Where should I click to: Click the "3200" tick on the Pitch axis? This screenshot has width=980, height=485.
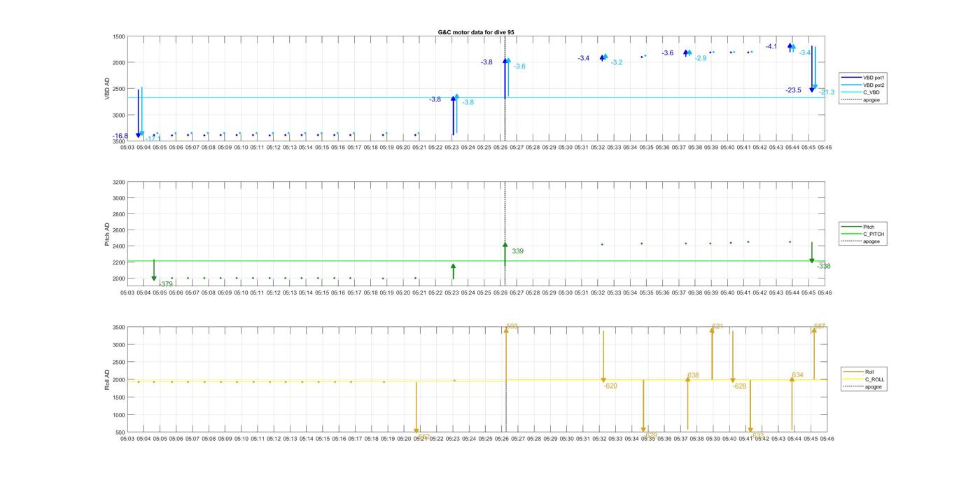pyautogui.click(x=119, y=182)
